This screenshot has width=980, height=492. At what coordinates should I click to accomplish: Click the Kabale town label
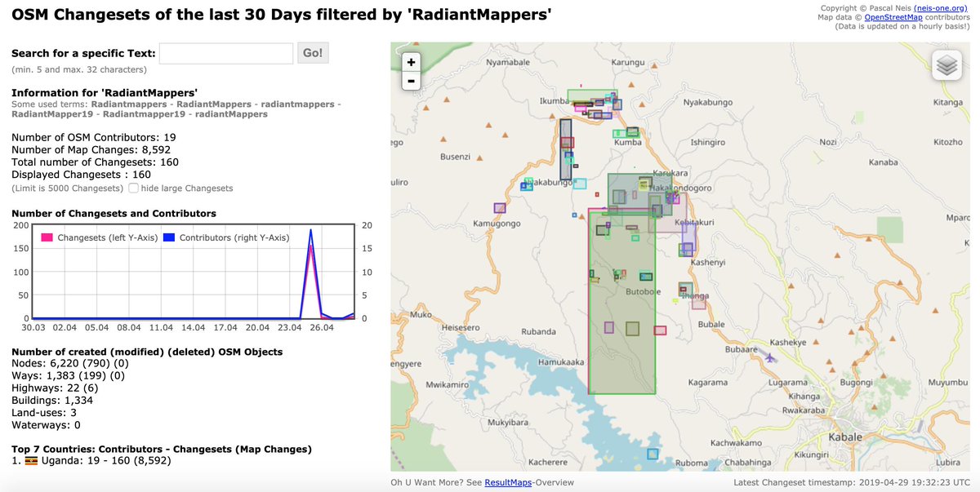(x=844, y=437)
